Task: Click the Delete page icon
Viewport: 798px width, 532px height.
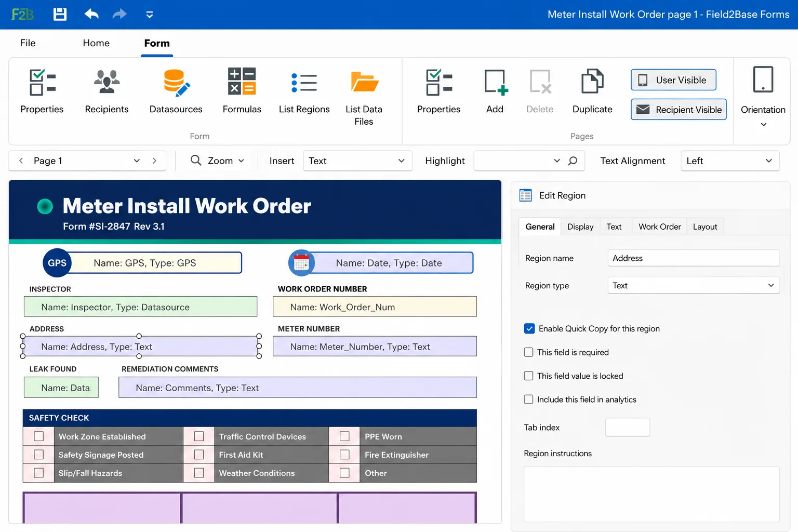Action: coord(540,91)
